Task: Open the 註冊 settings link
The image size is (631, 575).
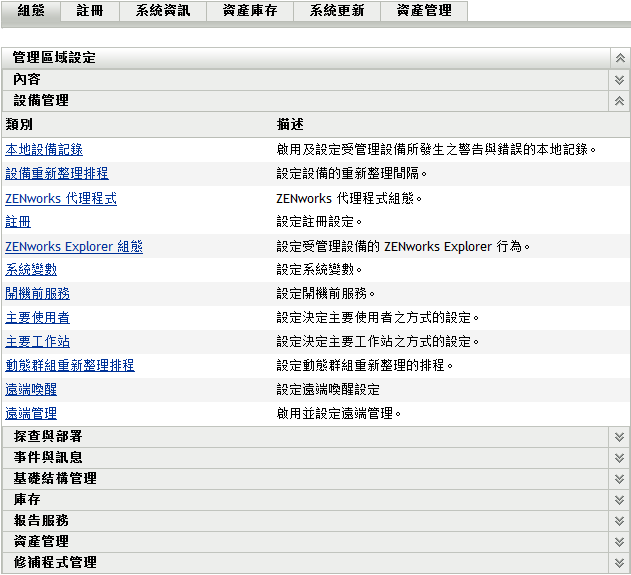Action: [x=18, y=222]
